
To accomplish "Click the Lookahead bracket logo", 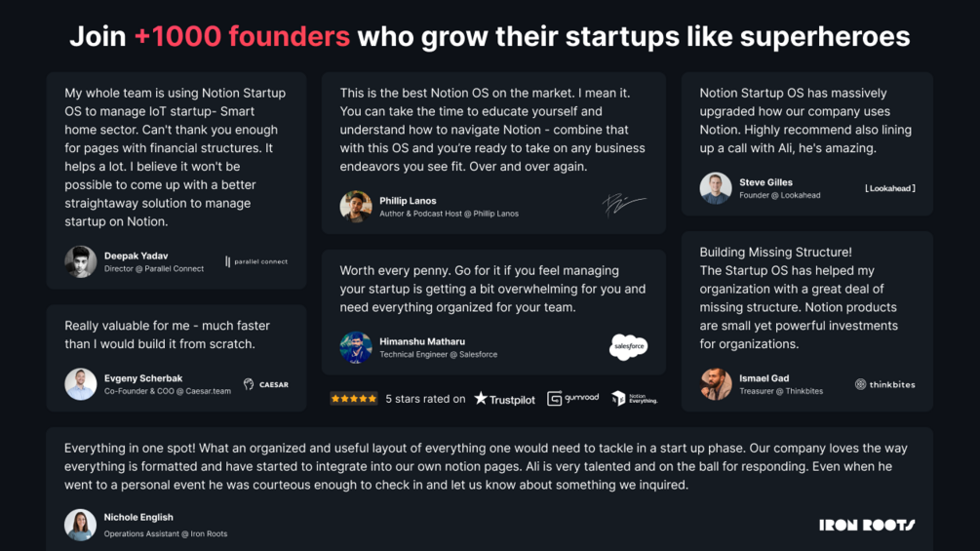I will [890, 188].
